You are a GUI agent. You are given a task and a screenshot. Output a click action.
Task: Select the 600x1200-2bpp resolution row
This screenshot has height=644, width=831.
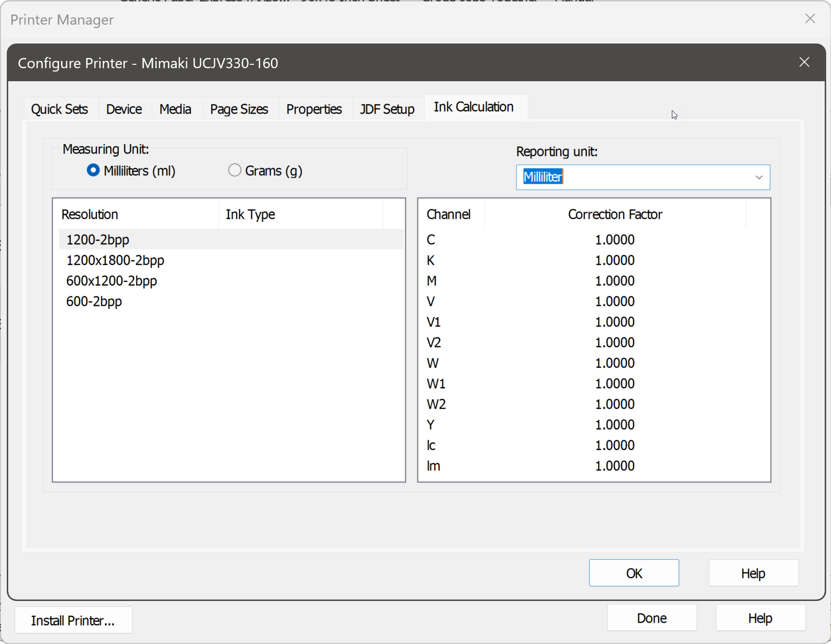[231, 281]
